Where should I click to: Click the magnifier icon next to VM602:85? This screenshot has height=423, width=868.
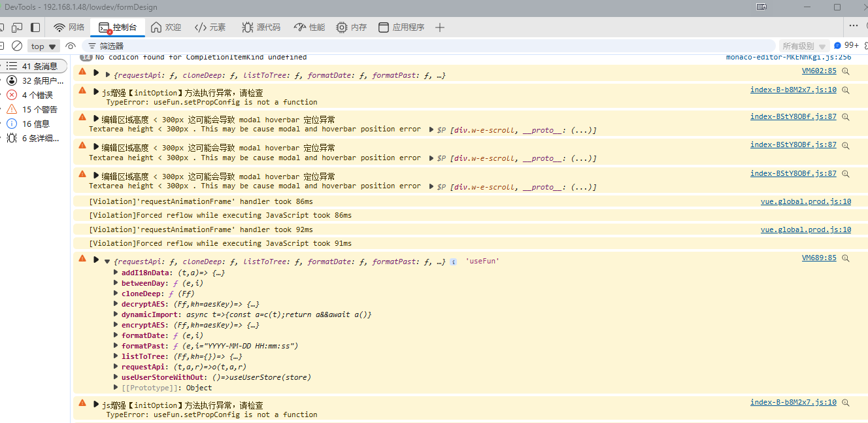[846, 71]
